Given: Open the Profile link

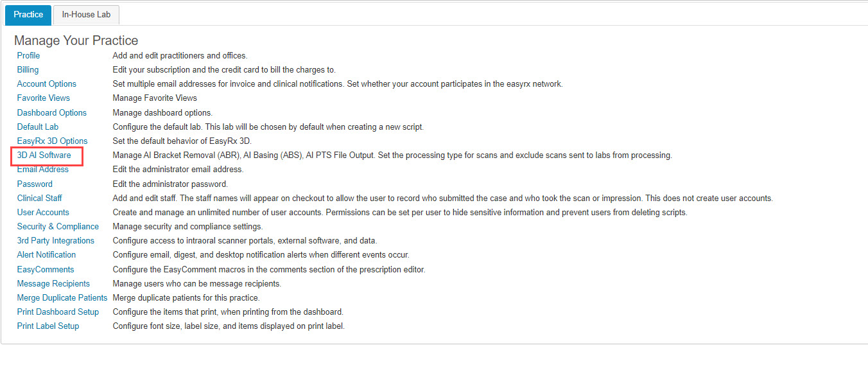Looking at the screenshot, I should pos(28,55).
